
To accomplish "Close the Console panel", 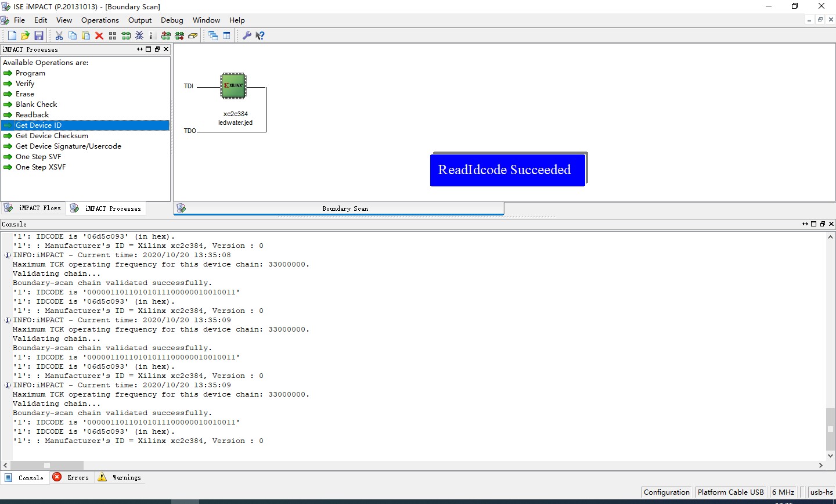I will click(831, 224).
